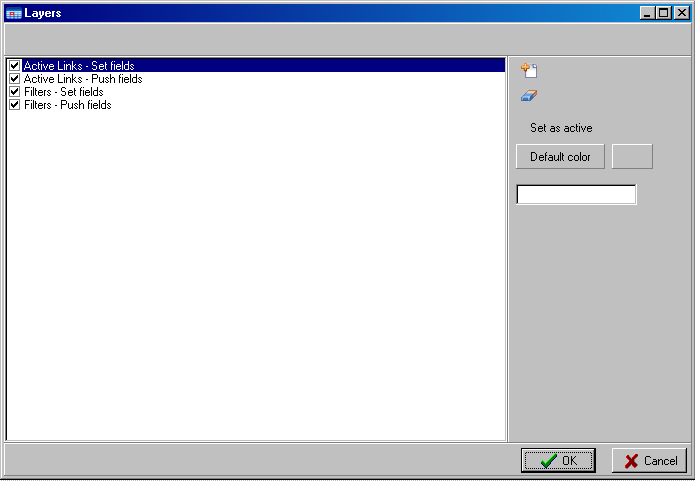695x481 pixels.
Task: Toggle the Filters - Set fields checkbox
Action: coord(15,92)
